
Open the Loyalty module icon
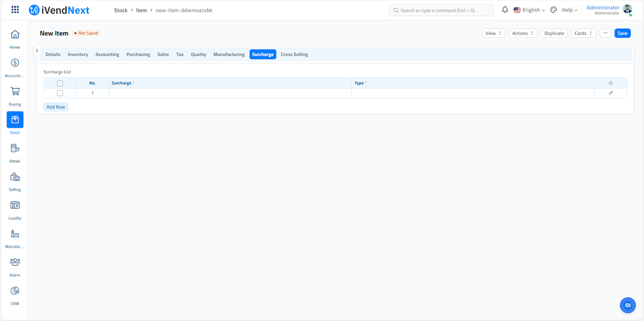15,205
